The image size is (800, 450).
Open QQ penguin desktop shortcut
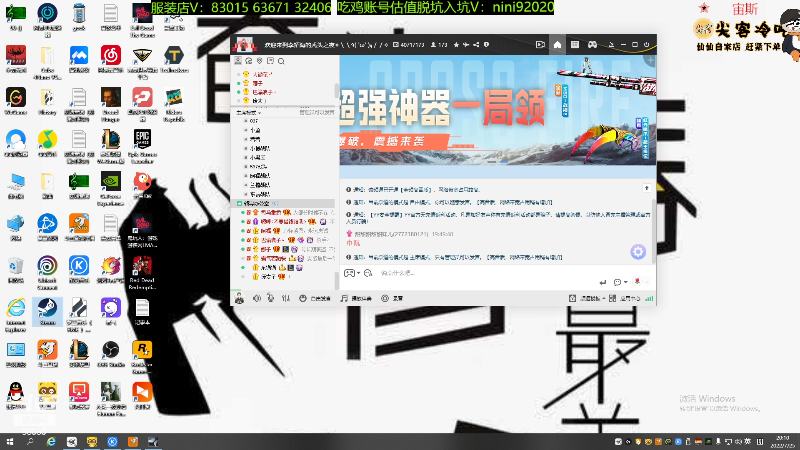[x=16, y=396]
